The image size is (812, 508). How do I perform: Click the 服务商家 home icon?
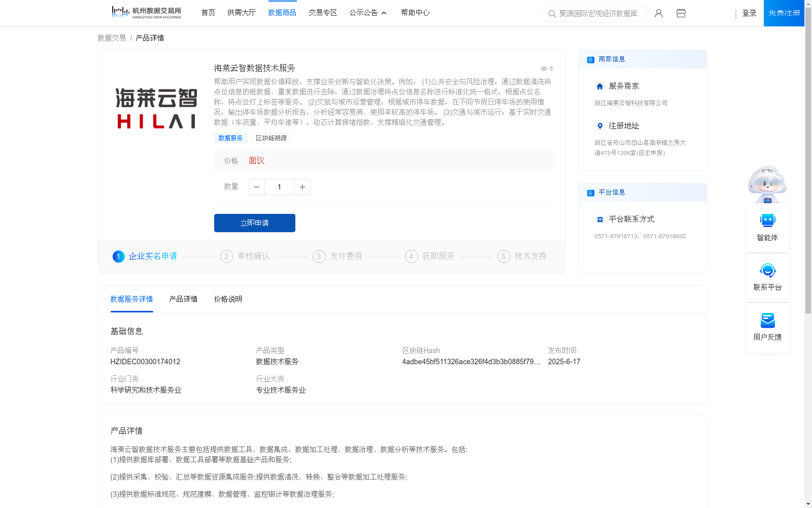coord(600,86)
